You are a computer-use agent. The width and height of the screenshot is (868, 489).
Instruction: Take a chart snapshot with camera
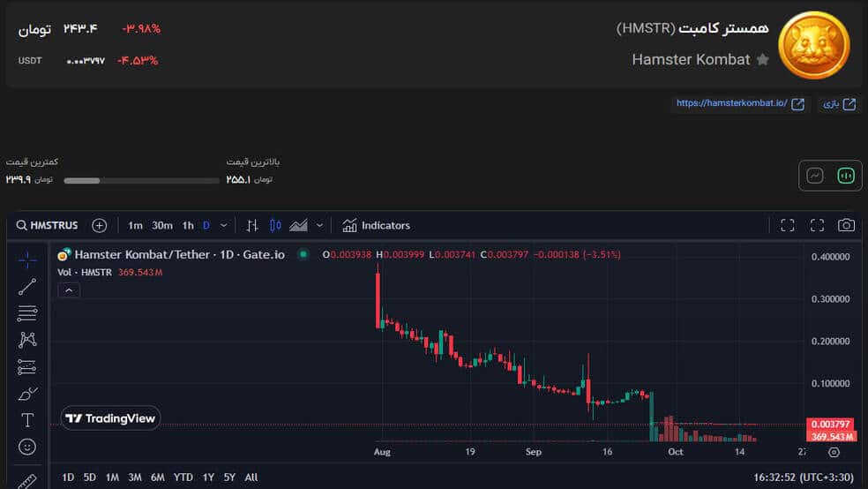pos(846,225)
